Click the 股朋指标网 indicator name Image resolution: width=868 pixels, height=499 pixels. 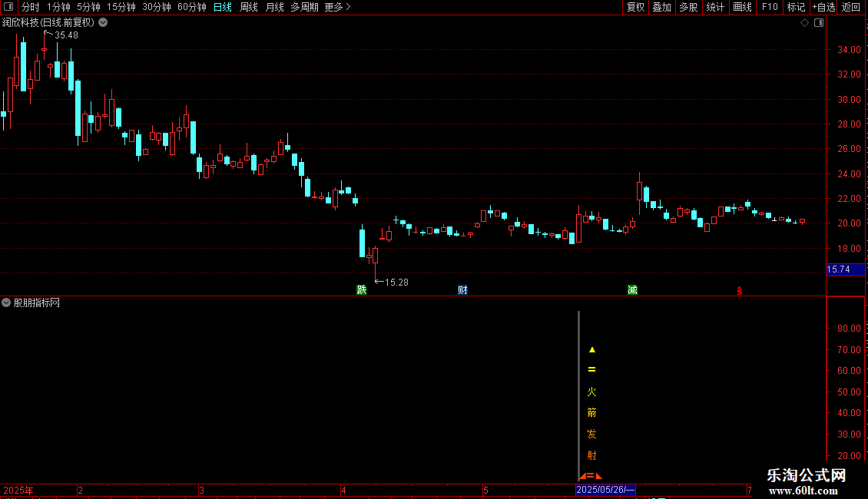[x=37, y=302]
